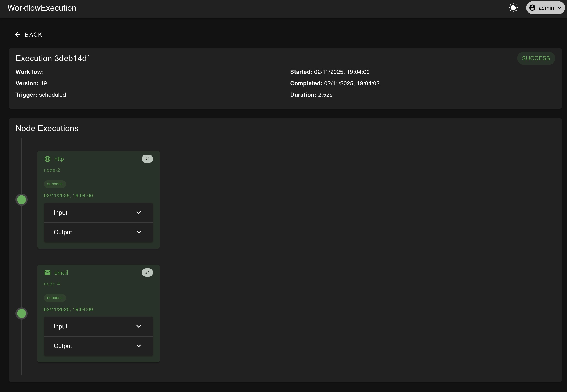Viewport: 567px width, 392px height.
Task: Click the #1 badge on the email node
Action: 147,272
